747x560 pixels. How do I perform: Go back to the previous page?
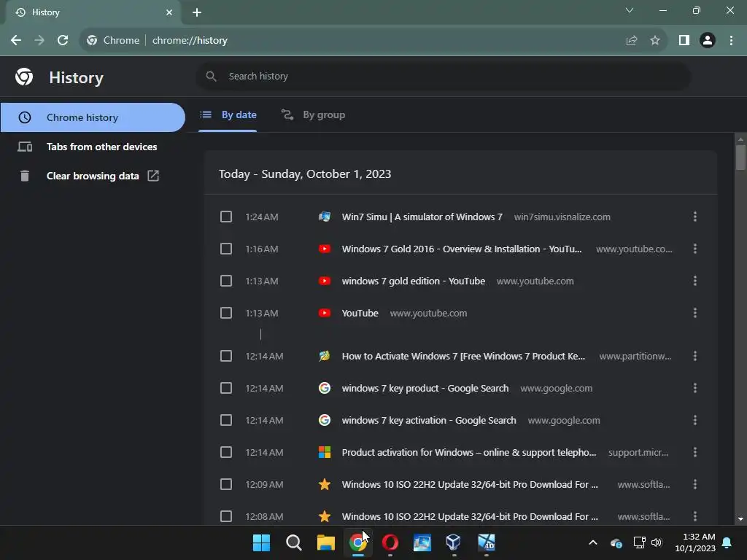[x=16, y=41]
